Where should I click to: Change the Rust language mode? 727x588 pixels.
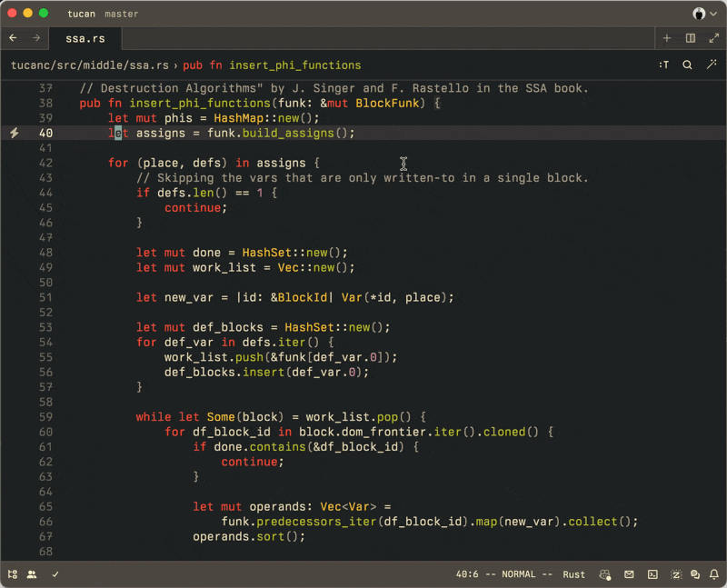click(573, 574)
